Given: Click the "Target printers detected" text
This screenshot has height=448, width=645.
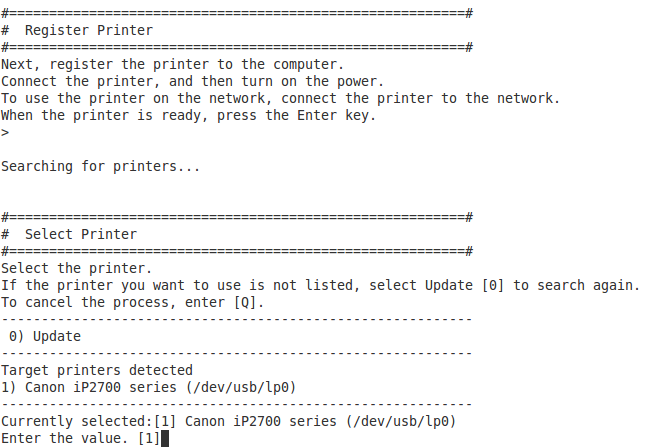Looking at the screenshot, I should (97, 370).
